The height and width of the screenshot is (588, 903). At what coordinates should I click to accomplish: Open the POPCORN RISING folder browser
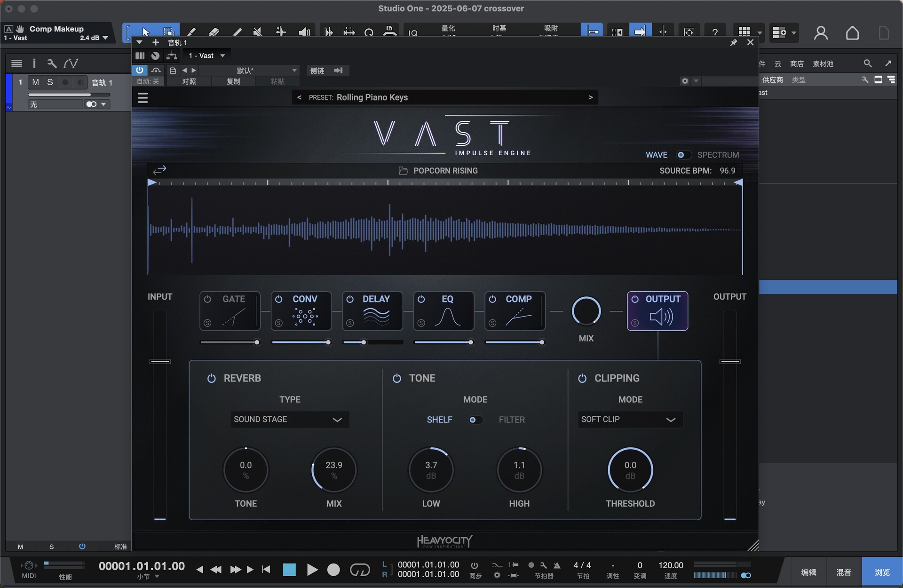[403, 171]
